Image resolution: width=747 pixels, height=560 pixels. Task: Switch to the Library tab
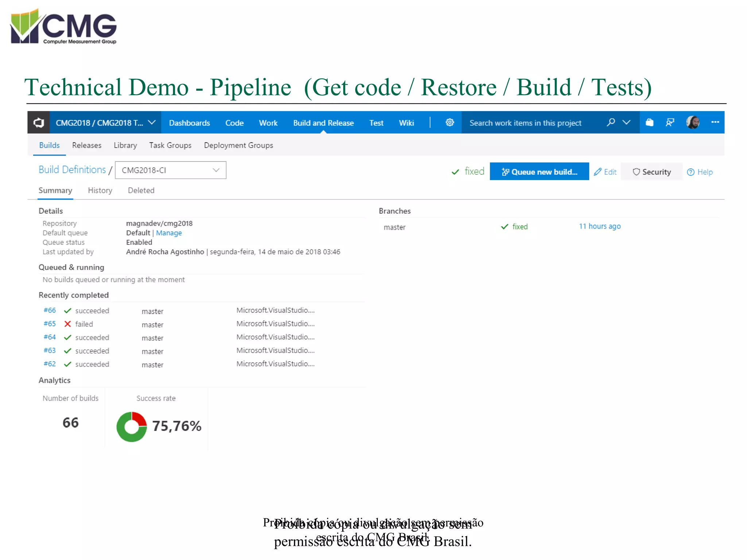coord(125,145)
